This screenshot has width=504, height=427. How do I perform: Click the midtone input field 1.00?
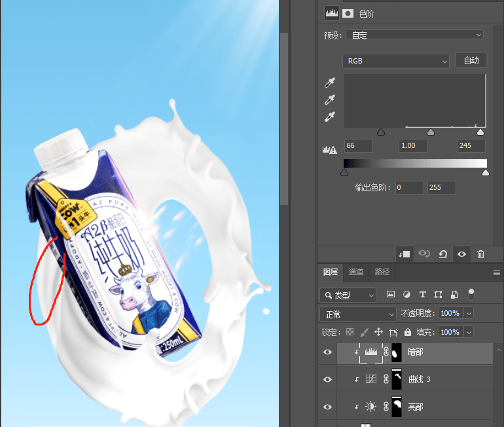(x=413, y=145)
